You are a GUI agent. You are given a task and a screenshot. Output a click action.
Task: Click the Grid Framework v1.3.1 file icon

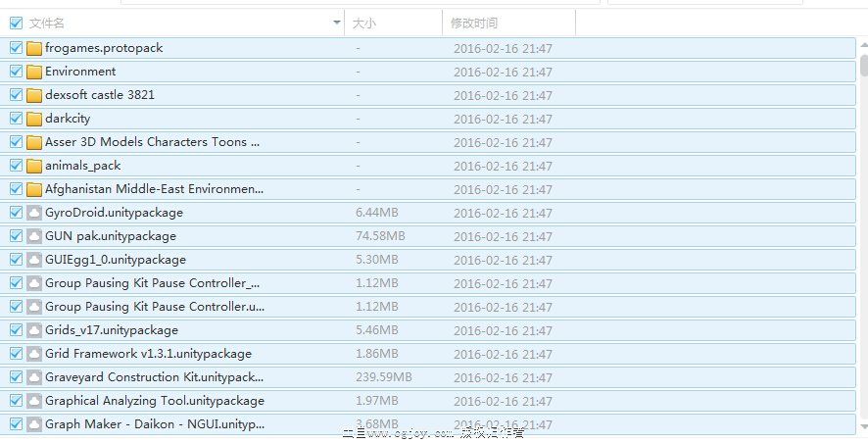[33, 354]
